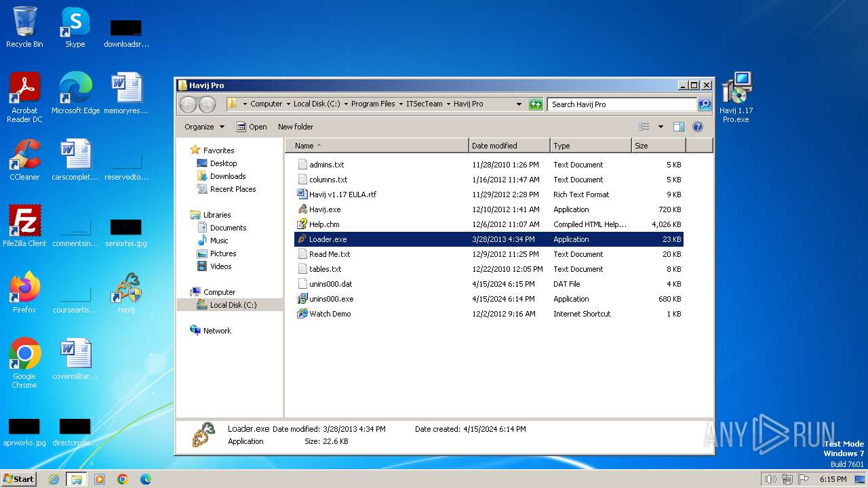Viewport: 868px width, 488px height.
Task: Select the admins.txt file
Action: [488, 165]
